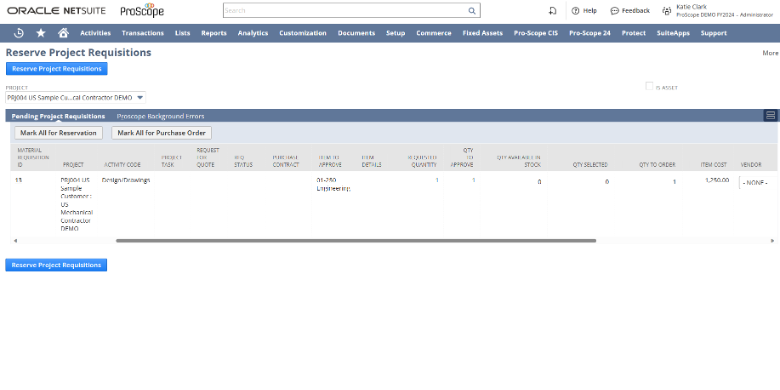Switch to Pending Project Requisitions tab
The image size is (780, 390).
(x=58, y=116)
